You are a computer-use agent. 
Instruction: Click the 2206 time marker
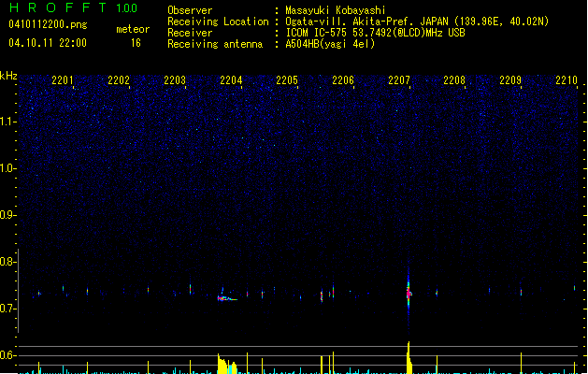pos(343,80)
